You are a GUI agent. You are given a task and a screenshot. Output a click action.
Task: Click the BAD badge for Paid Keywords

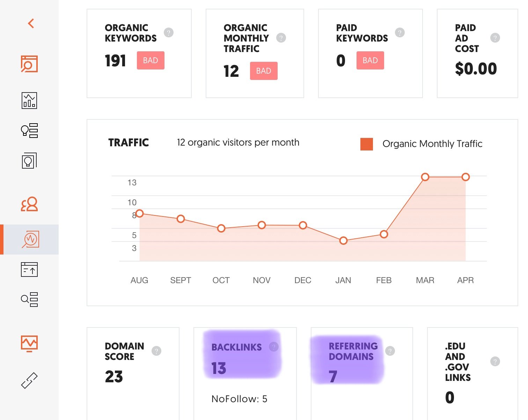[370, 60]
